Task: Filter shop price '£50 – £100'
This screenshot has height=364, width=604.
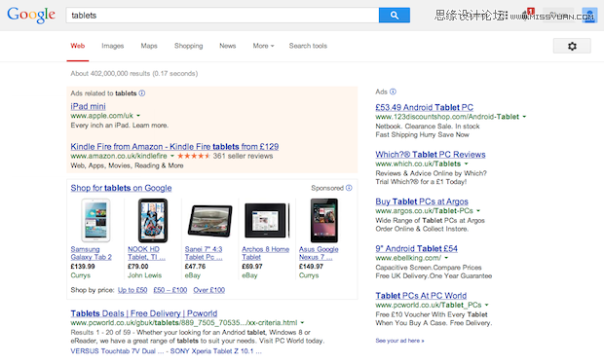Action: pos(170,290)
